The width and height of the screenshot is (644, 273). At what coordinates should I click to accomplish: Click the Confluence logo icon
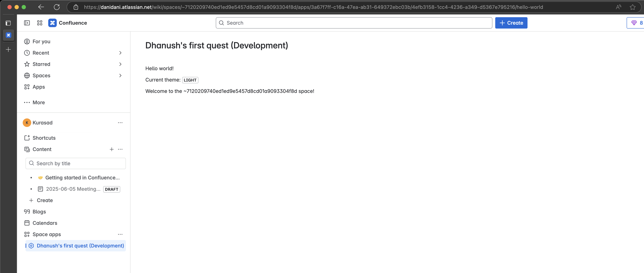coord(52,23)
